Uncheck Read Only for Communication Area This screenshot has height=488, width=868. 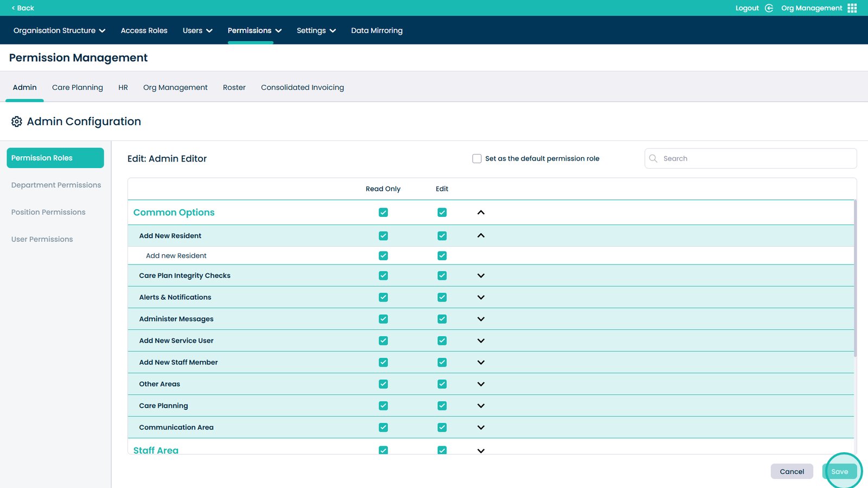[384, 427]
